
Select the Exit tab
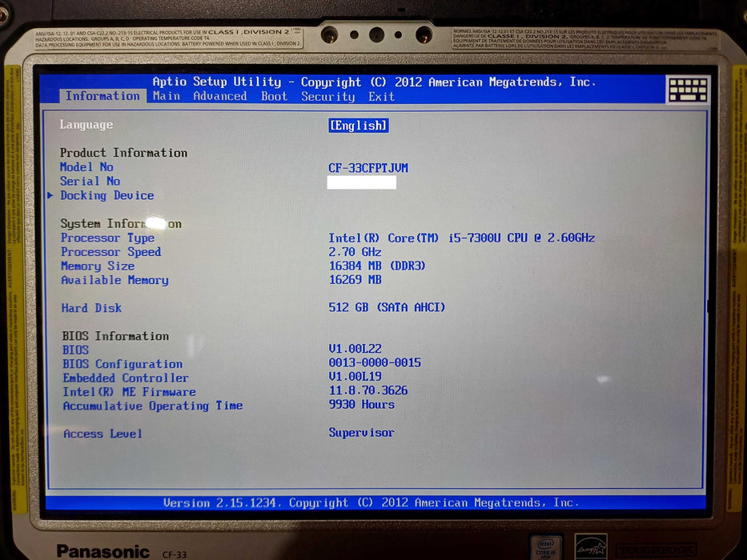click(381, 97)
